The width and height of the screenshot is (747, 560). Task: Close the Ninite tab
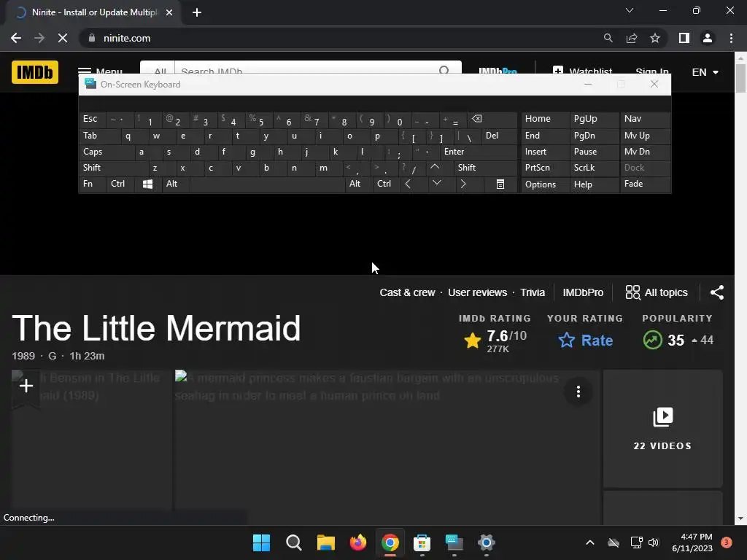click(x=169, y=12)
